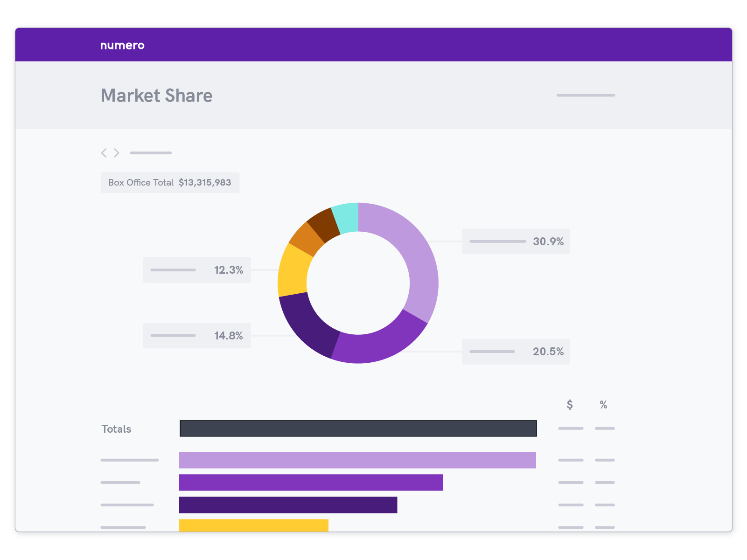Image resolution: width=747 pixels, height=560 pixels.
Task: Click the Box Office Total badge
Action: coord(170,183)
